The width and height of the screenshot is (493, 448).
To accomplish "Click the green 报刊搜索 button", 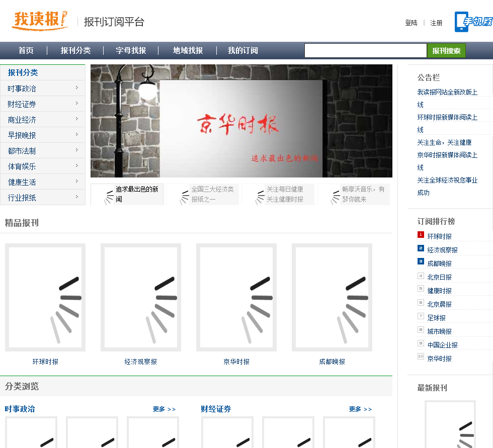I will 446,51.
